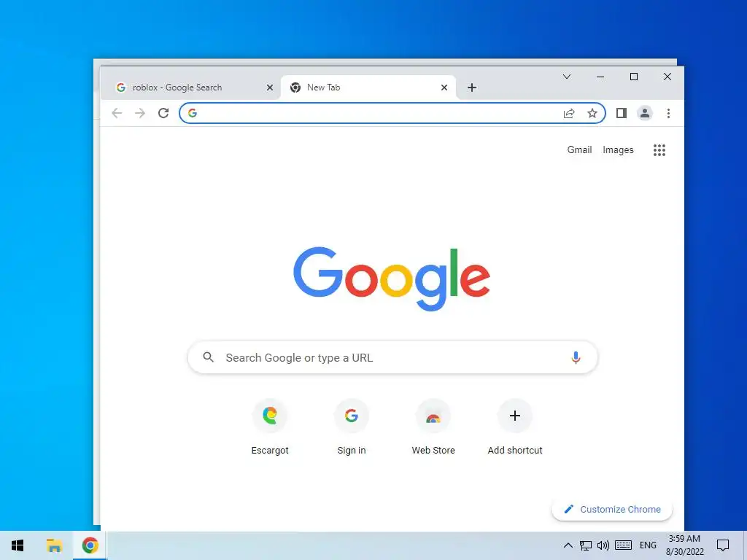
Task: Open the volume tray icon
Action: (x=603, y=545)
